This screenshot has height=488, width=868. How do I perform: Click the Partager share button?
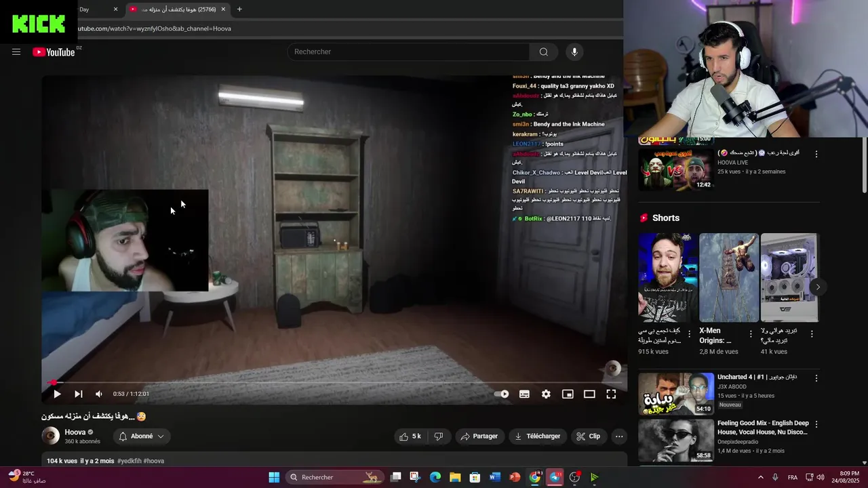[x=479, y=436]
